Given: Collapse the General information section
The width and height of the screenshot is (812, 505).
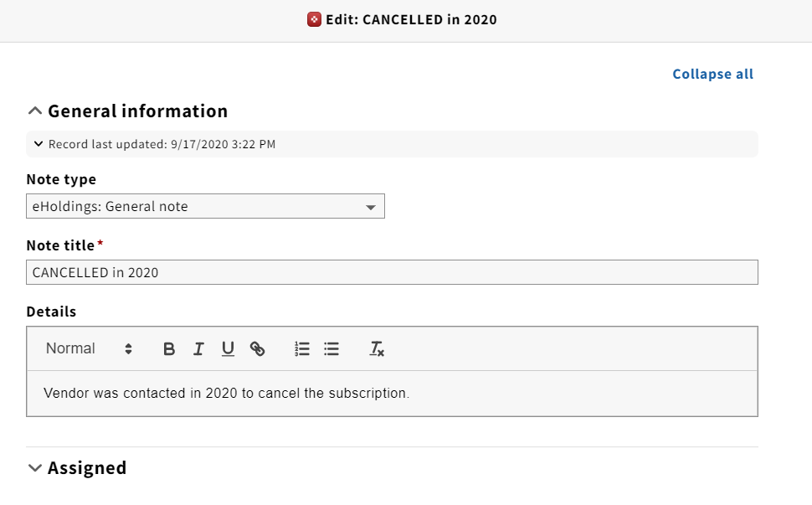Looking at the screenshot, I should (34, 111).
